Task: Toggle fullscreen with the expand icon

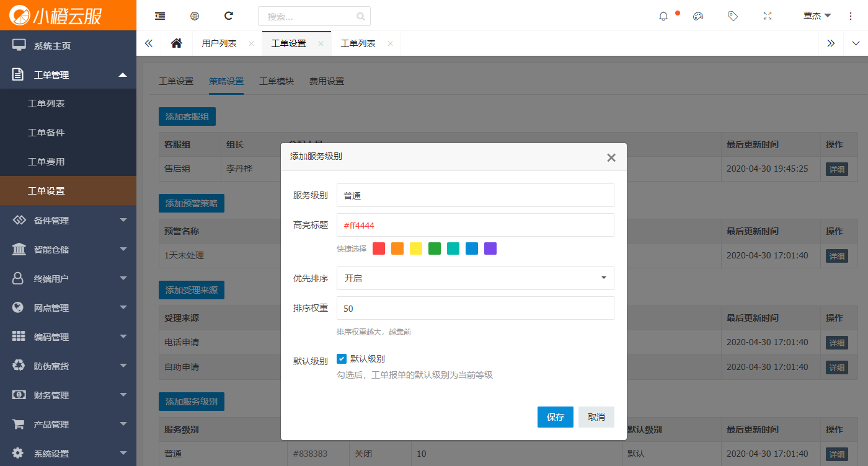Action: click(x=768, y=16)
